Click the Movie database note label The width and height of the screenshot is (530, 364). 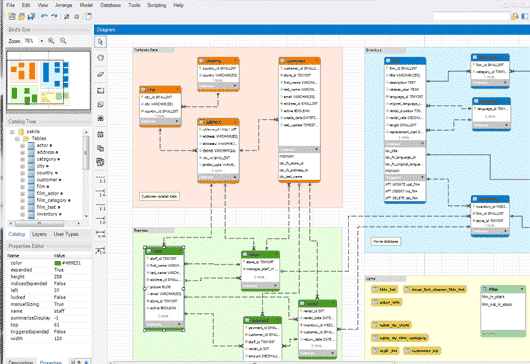coord(386,242)
